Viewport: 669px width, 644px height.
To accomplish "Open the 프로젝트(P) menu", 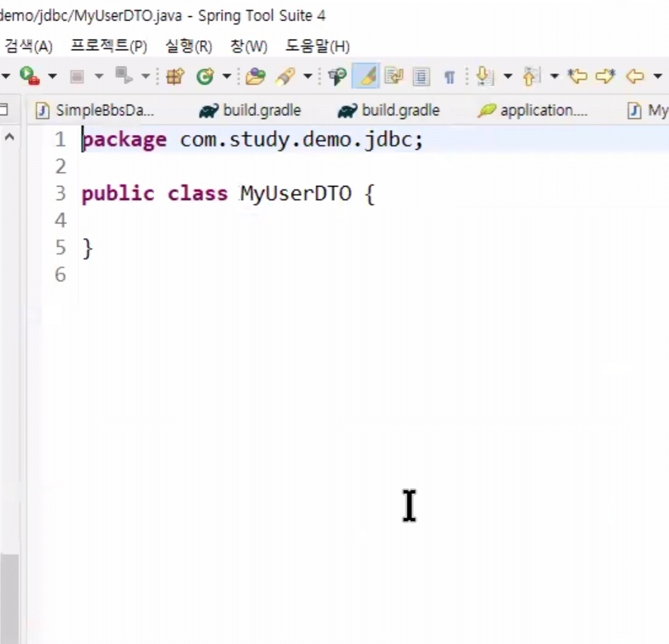I will (x=109, y=46).
